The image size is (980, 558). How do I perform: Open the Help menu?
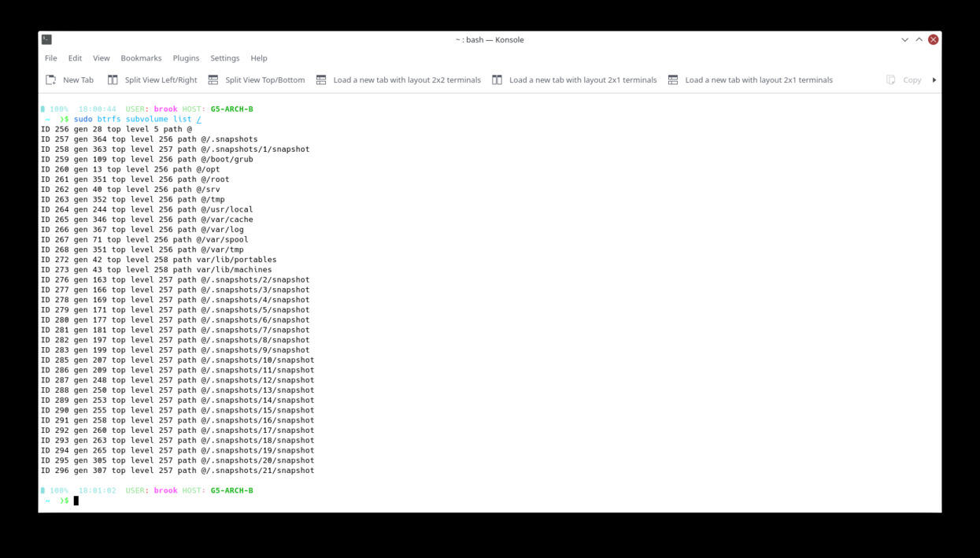click(258, 57)
